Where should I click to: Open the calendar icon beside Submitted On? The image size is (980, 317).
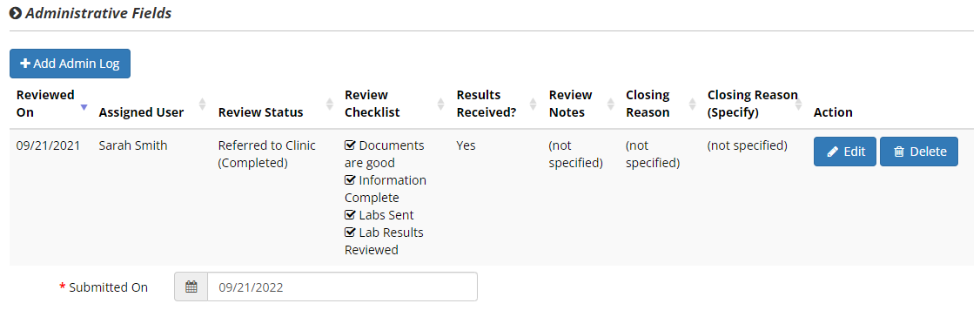[191, 287]
